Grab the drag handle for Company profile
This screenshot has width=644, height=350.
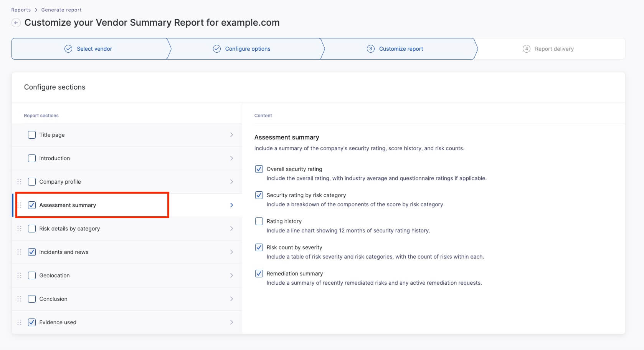(x=20, y=182)
